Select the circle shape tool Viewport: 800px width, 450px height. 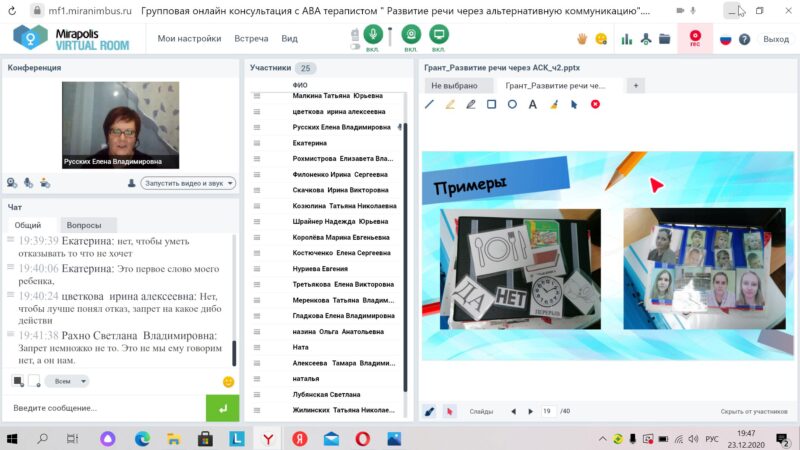(512, 105)
